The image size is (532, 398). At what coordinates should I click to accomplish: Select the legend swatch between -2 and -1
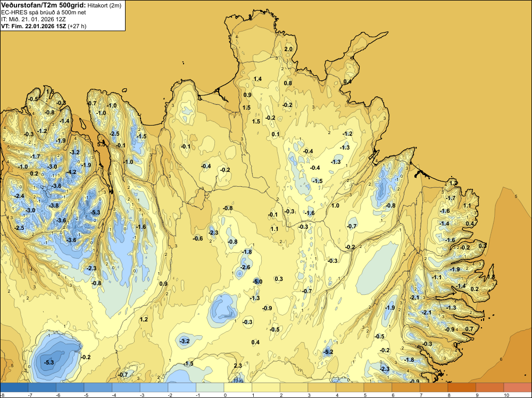tap(182, 387)
